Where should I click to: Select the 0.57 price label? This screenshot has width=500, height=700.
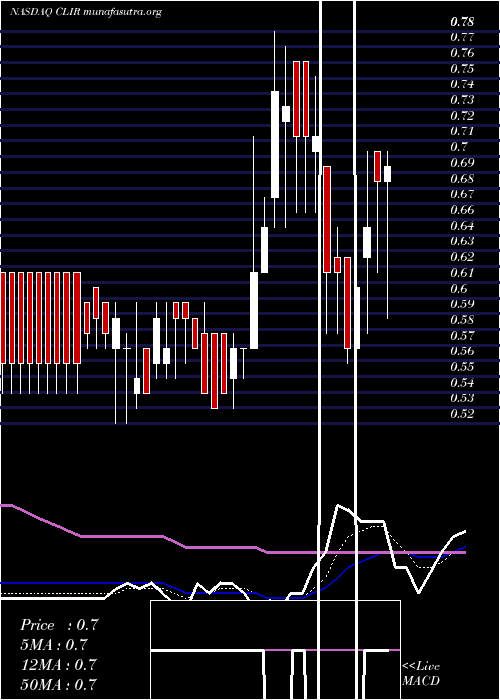tap(462, 335)
